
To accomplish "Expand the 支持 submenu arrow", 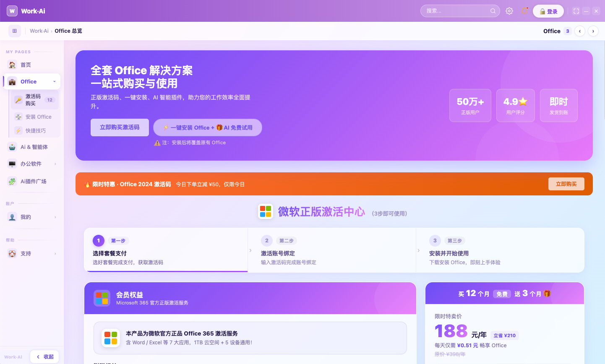I will point(55,254).
